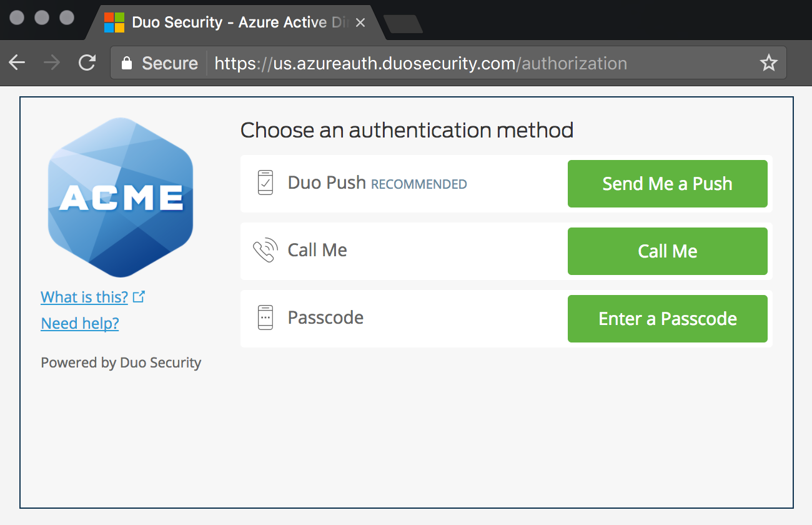
Task: Click the ACME hexagon logo
Action: pyautogui.click(x=121, y=197)
